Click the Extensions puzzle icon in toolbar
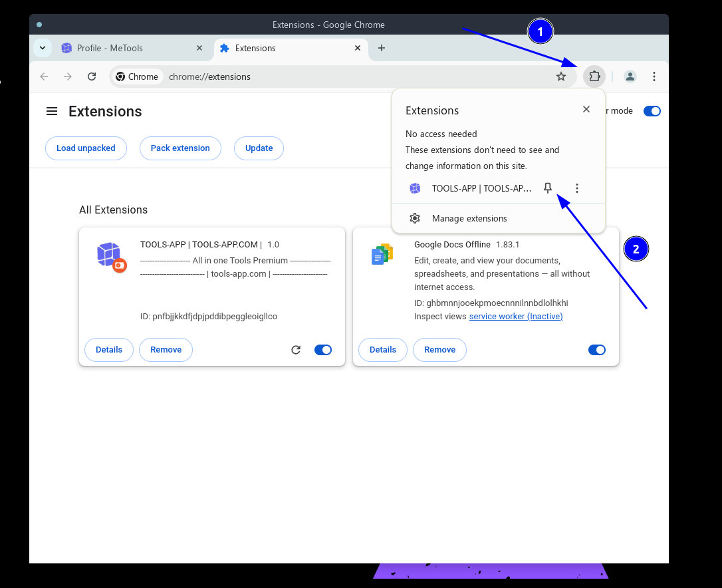Viewport: 722px width, 588px height. [x=594, y=76]
